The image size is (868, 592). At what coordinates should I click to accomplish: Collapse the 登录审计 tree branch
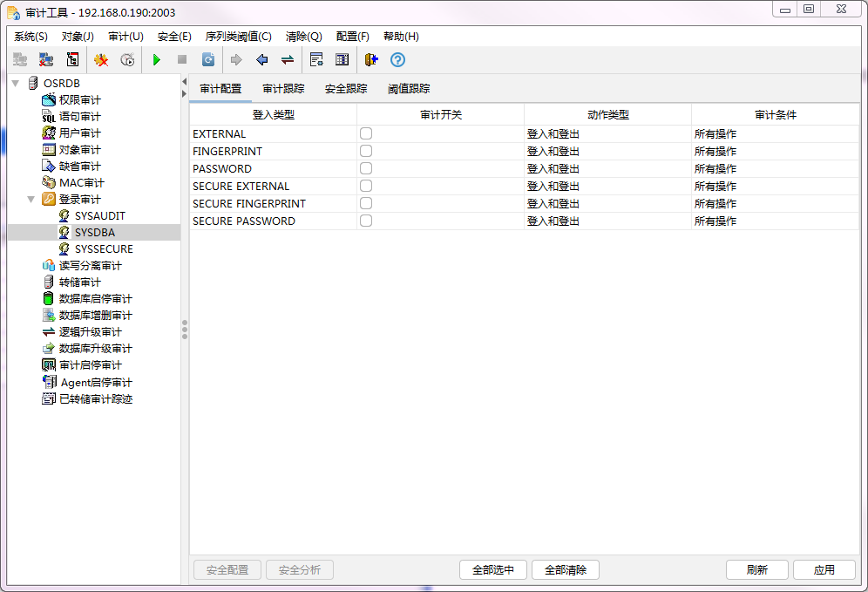coord(31,199)
